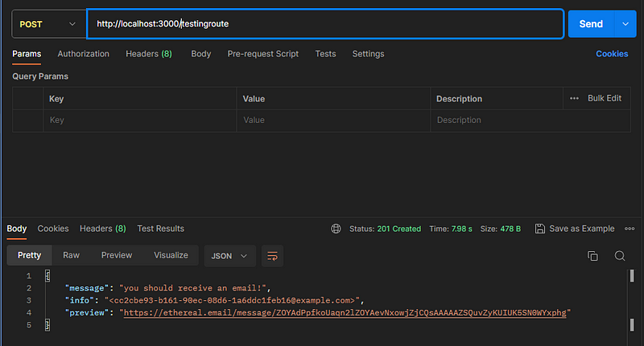
Task: Show response Test Results tab
Action: 160,229
